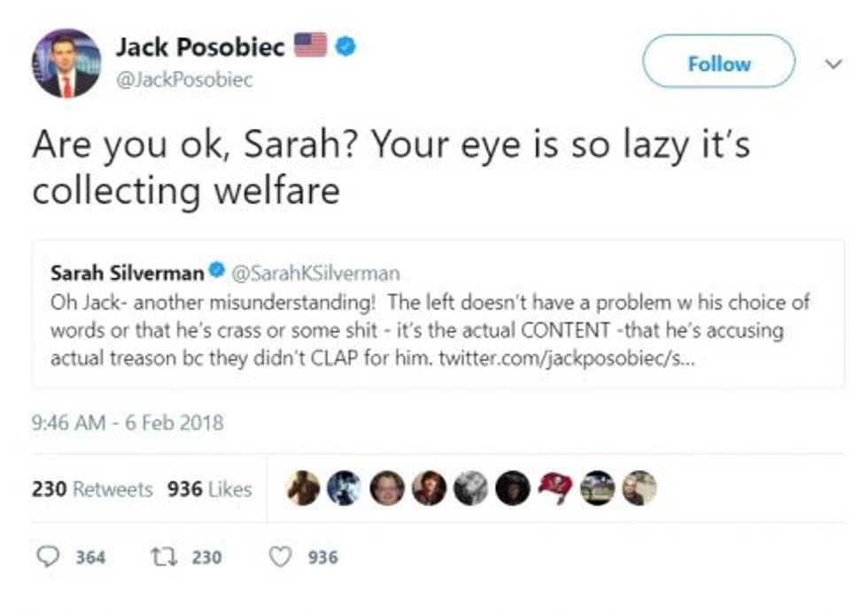View the 936 Likes list
868x610 pixels.
pos(209,489)
